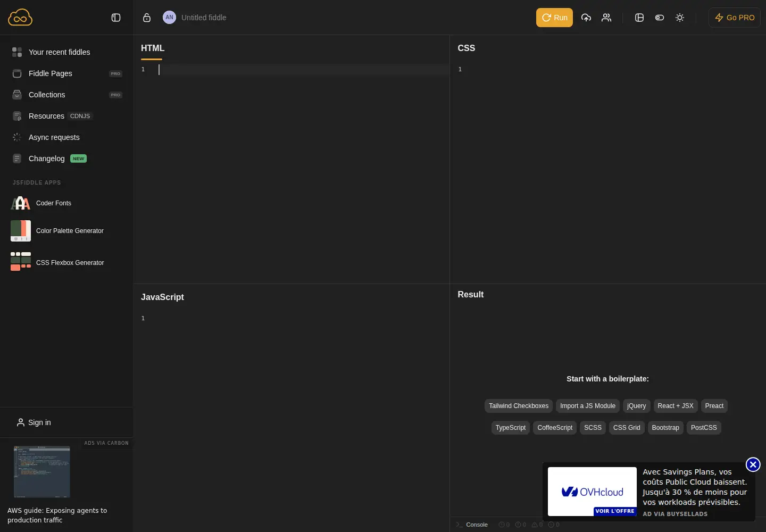Open the JavaScript panel language options

(162, 297)
